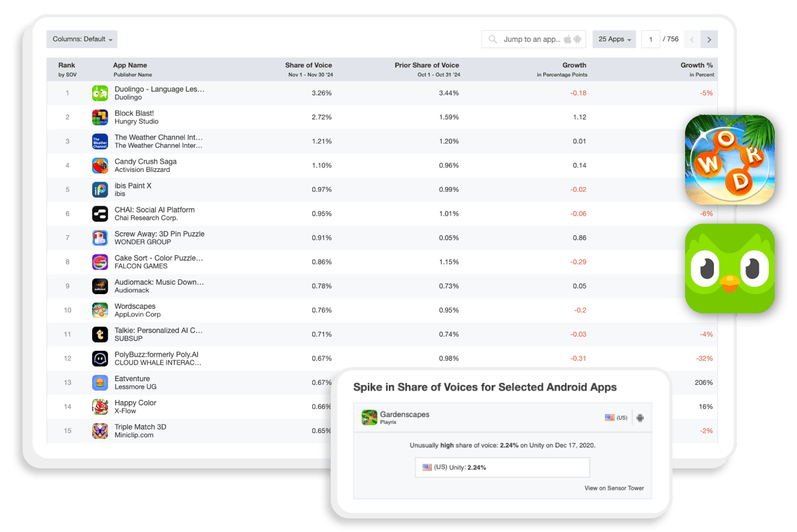Image resolution: width=797 pixels, height=532 pixels.
Task: Click AppLovin Corp publisher name
Action: [x=137, y=315]
